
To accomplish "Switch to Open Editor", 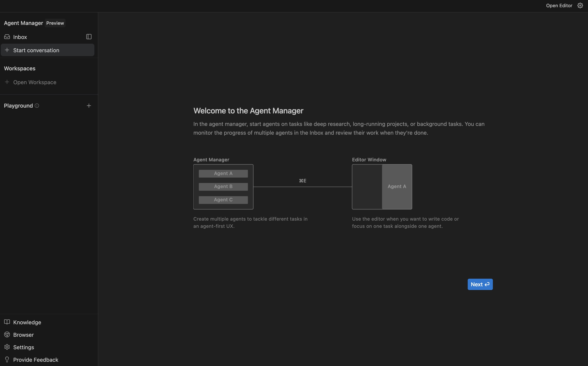I will [559, 5].
